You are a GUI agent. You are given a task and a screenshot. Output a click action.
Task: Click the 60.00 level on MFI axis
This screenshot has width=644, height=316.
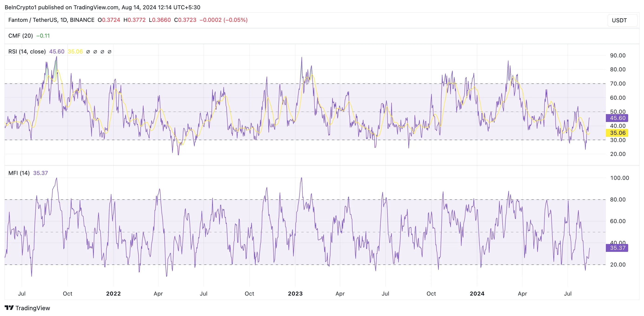coord(618,221)
